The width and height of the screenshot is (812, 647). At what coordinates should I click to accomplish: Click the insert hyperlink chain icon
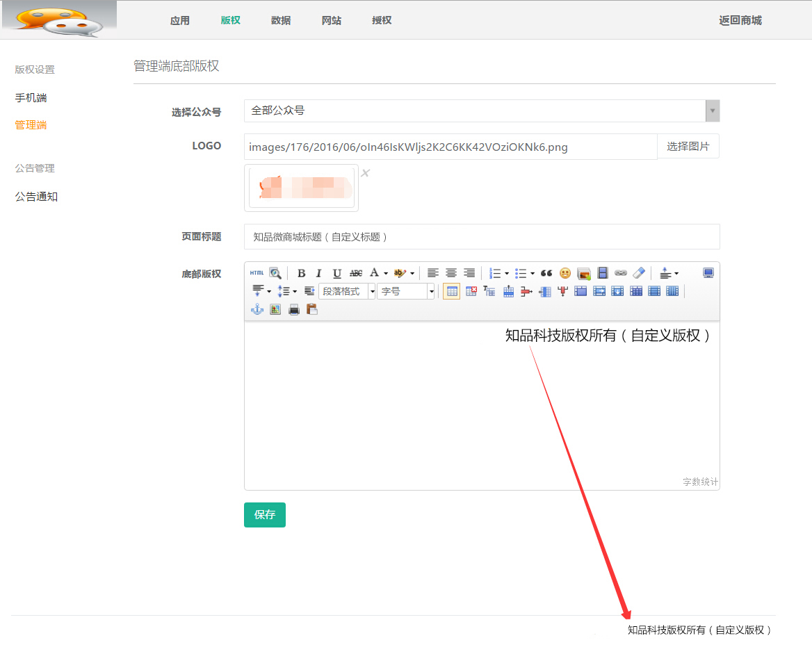pos(620,273)
